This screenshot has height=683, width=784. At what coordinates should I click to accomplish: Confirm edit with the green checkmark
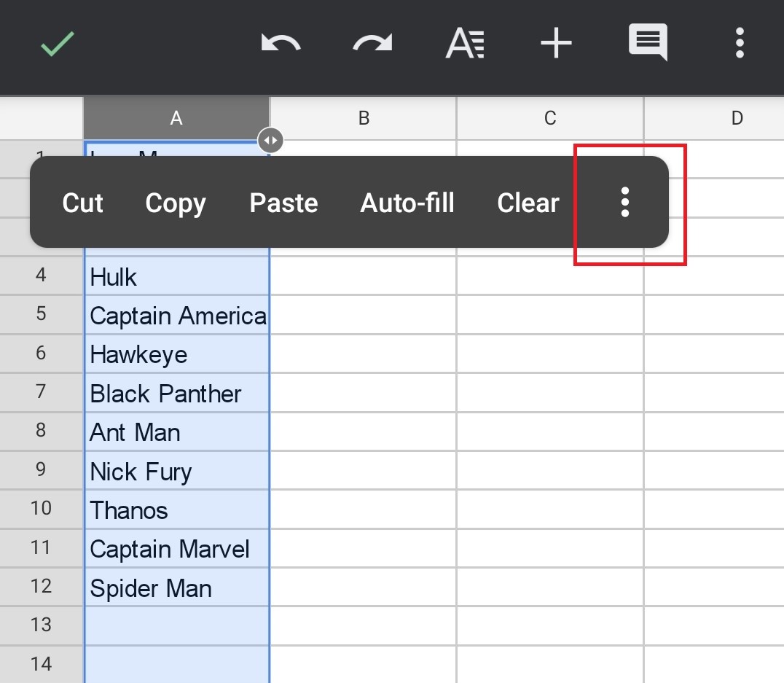tap(58, 44)
